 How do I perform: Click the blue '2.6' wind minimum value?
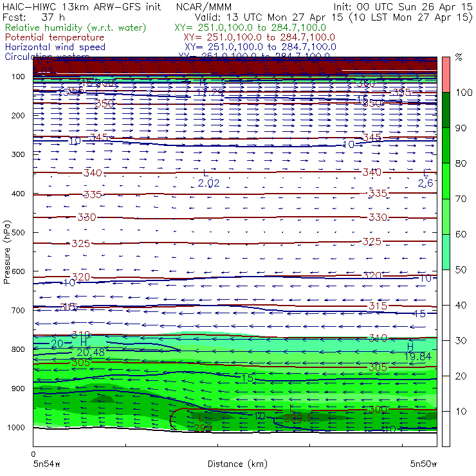(426, 183)
